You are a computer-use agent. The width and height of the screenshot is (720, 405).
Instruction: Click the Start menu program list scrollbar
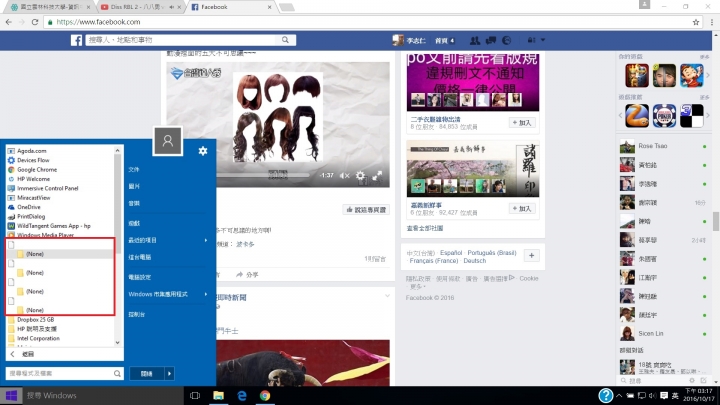click(x=118, y=204)
